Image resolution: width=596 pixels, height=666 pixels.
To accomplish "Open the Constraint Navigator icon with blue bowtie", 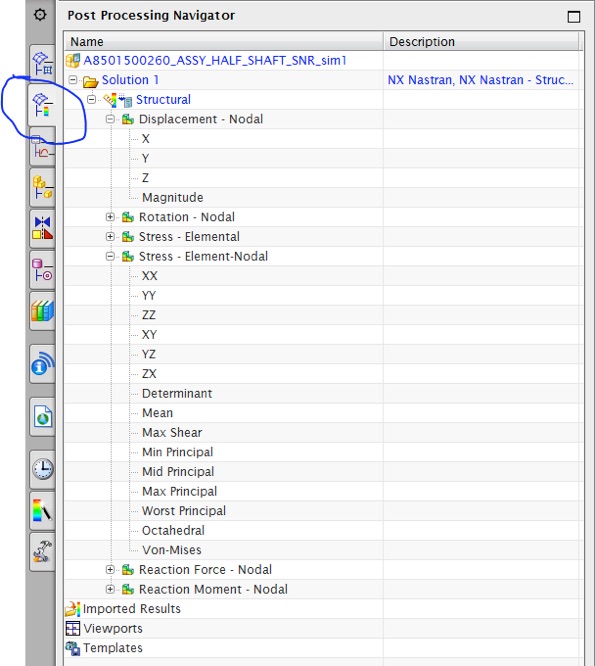I will pos(42,229).
